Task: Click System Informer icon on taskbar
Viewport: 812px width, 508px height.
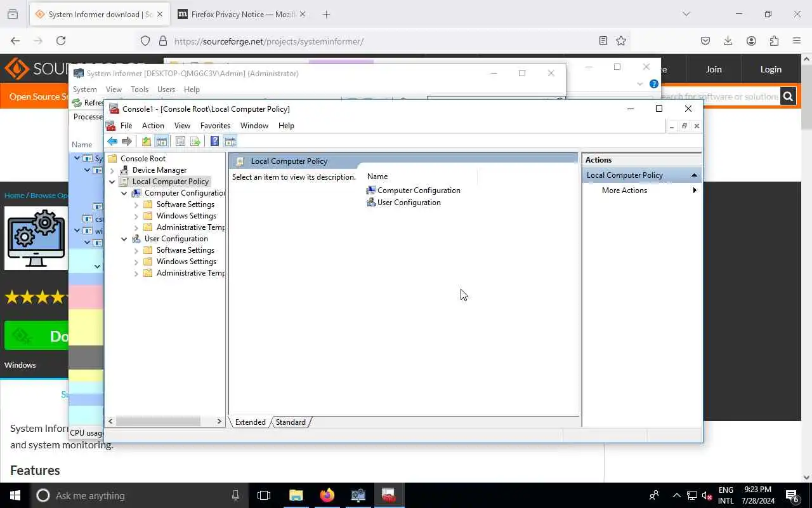Action: tap(358, 495)
